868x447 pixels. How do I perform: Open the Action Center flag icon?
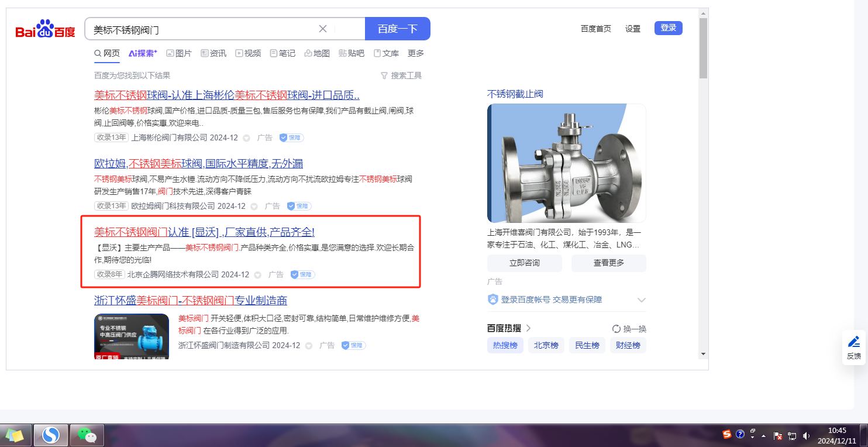pyautogui.click(x=779, y=435)
